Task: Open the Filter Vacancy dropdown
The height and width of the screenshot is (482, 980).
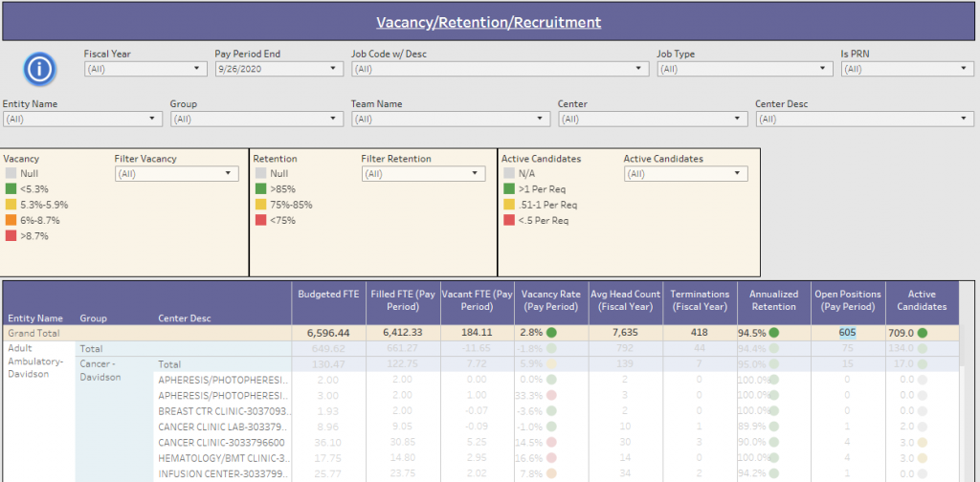Action: coord(176,174)
